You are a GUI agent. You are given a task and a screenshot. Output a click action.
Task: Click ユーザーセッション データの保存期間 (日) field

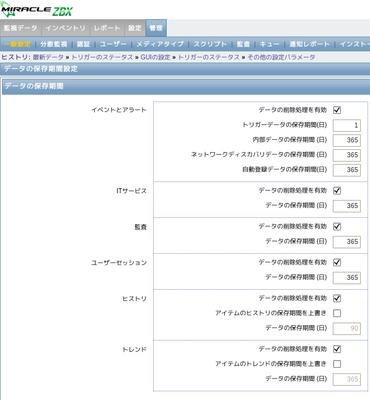(x=347, y=277)
